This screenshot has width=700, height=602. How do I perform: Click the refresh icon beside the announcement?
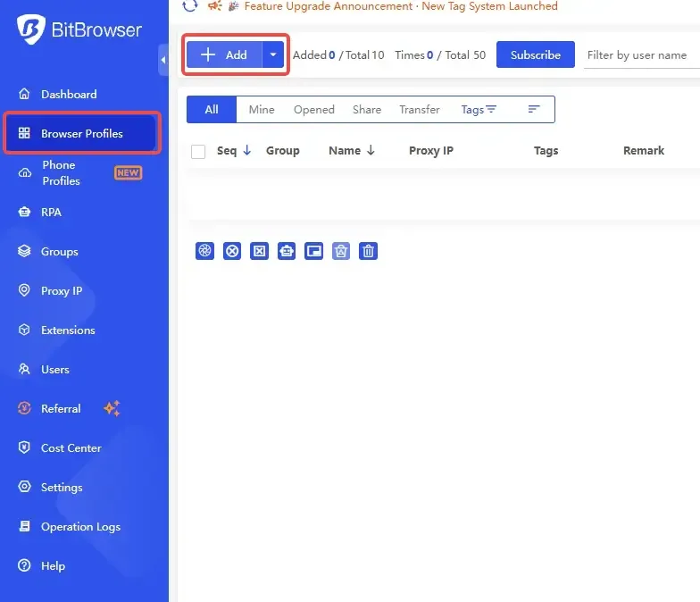point(190,6)
